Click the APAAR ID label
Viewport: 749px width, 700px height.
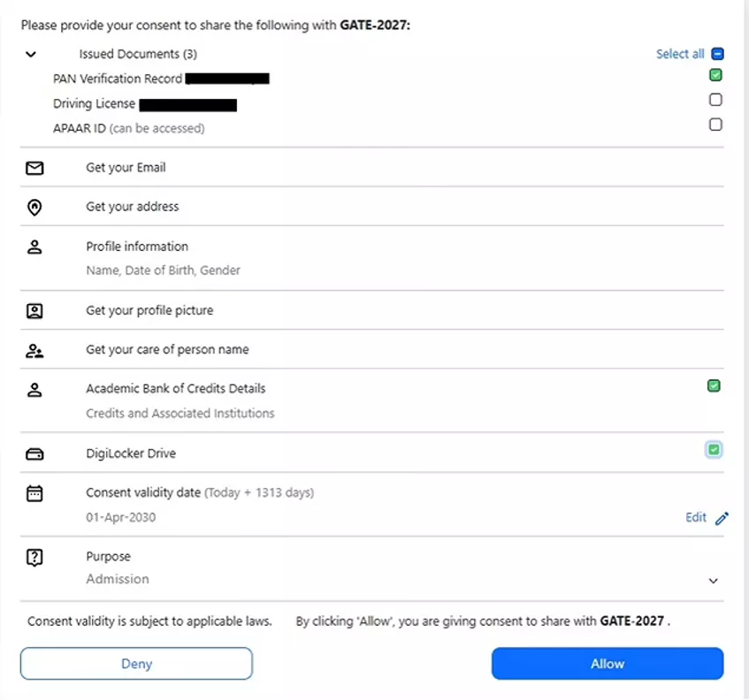click(80, 128)
